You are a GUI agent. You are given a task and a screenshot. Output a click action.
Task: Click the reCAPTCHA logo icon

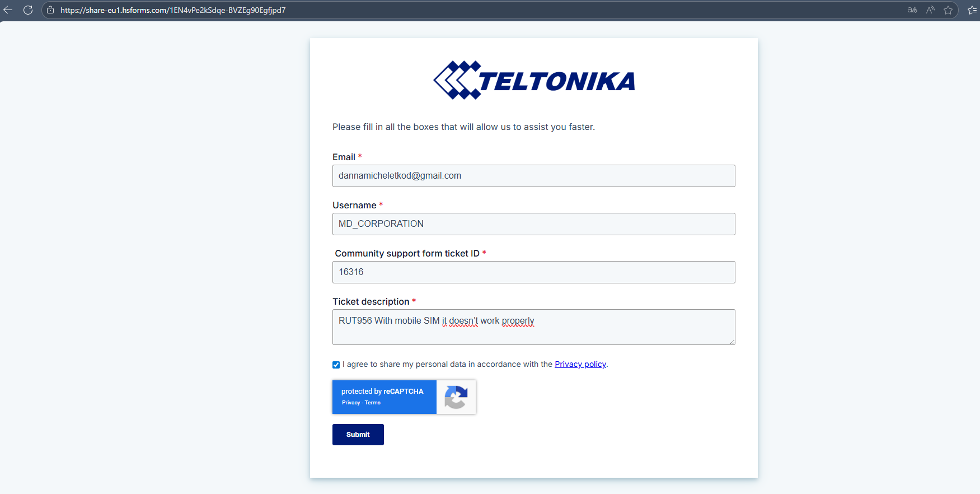[456, 397]
